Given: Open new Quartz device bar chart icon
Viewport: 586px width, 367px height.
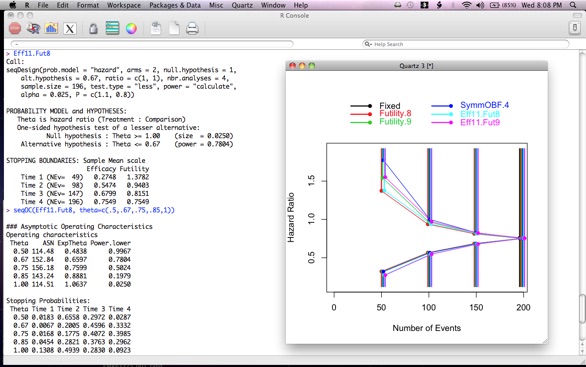Looking at the screenshot, I should pos(51,29).
